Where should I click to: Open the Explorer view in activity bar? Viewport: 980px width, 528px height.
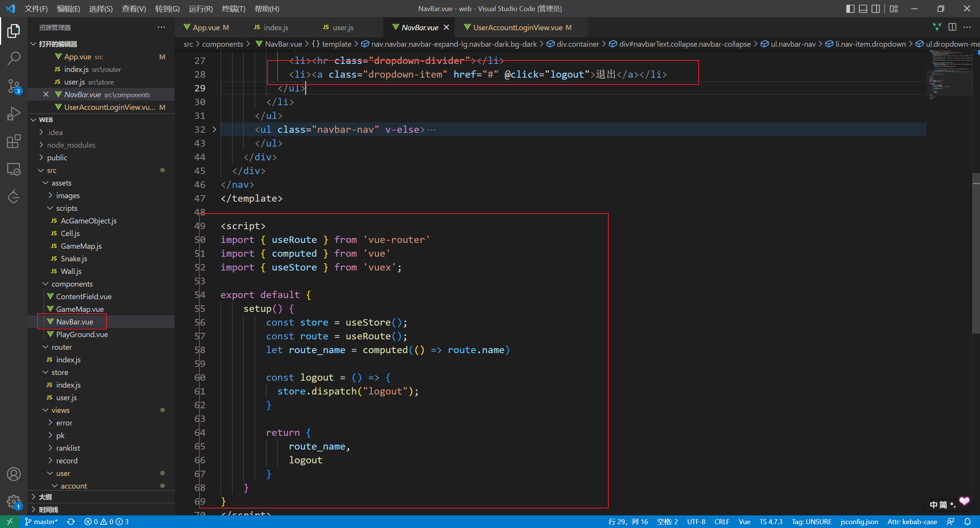click(x=14, y=31)
